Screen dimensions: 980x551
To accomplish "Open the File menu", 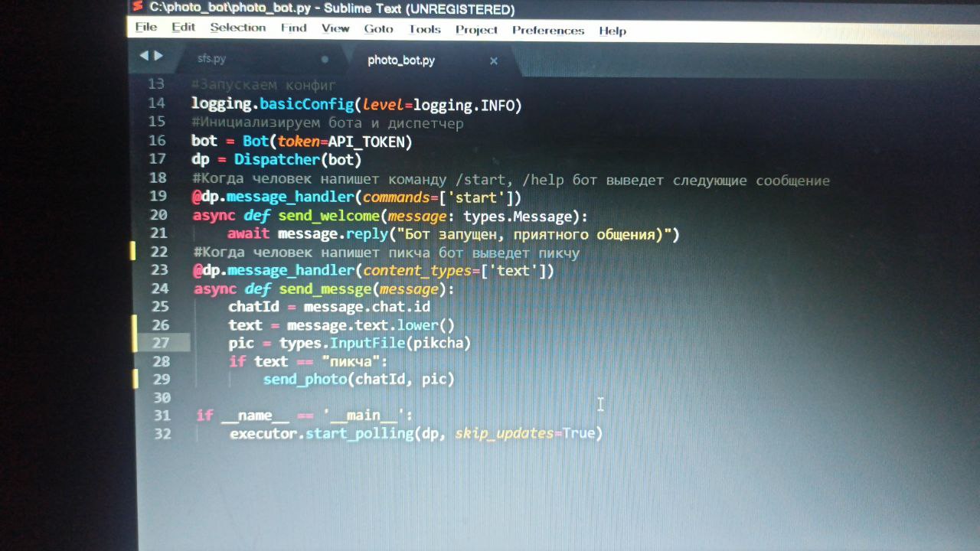I will click(x=145, y=28).
